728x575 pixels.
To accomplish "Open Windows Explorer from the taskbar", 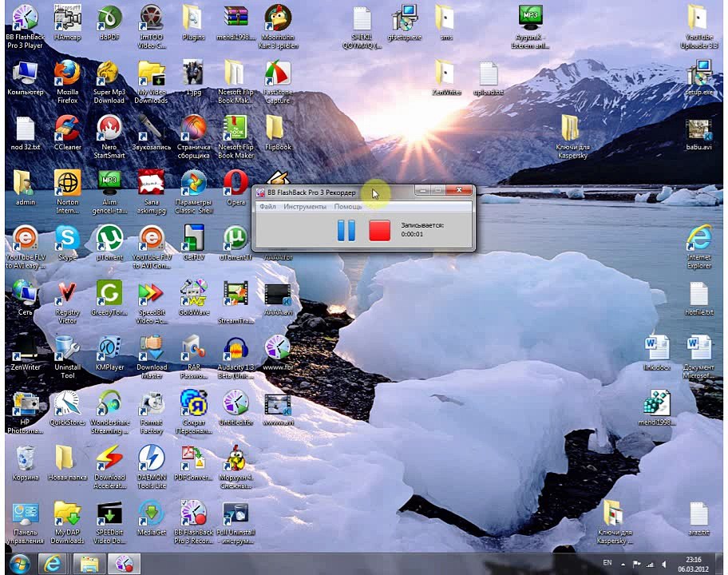I will (89, 564).
